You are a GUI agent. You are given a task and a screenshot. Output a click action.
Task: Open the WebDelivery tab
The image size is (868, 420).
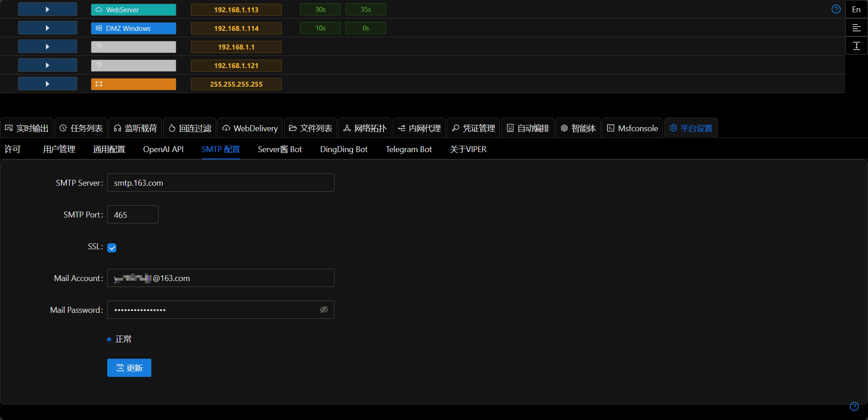click(250, 128)
